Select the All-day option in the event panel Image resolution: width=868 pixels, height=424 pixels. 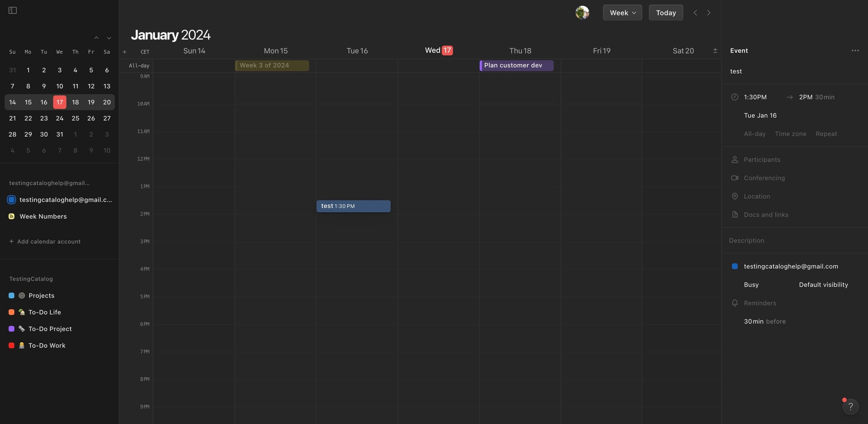tap(754, 134)
